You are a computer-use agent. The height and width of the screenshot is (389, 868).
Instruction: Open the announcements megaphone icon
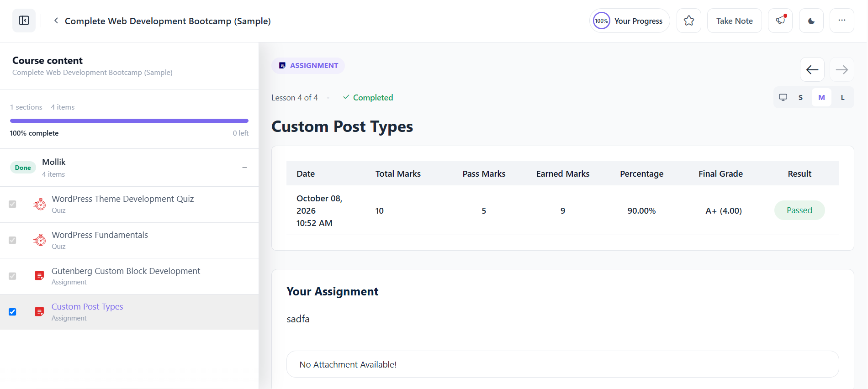(x=780, y=21)
